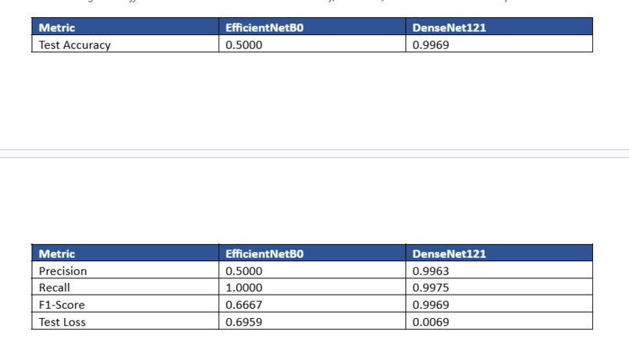Image resolution: width=629 pixels, height=364 pixels.
Task: Select the EfficientNetB0 Precision value 0.5000
Action: (244, 271)
